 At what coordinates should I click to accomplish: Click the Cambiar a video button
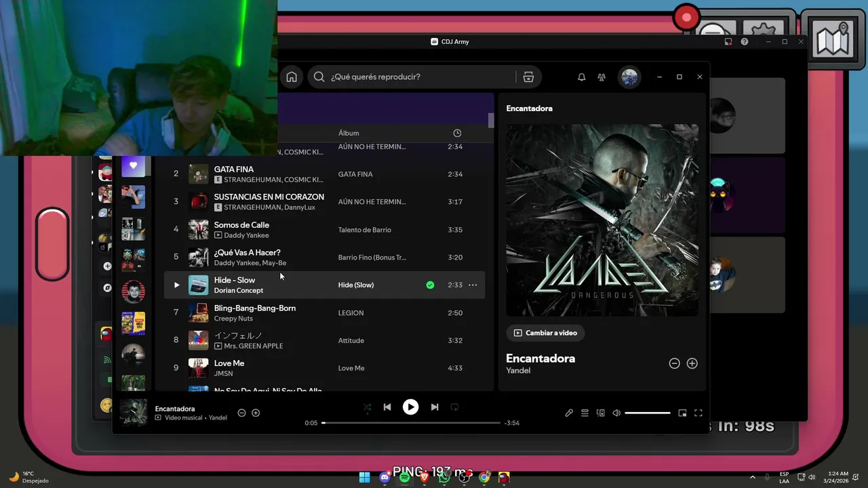[545, 333]
